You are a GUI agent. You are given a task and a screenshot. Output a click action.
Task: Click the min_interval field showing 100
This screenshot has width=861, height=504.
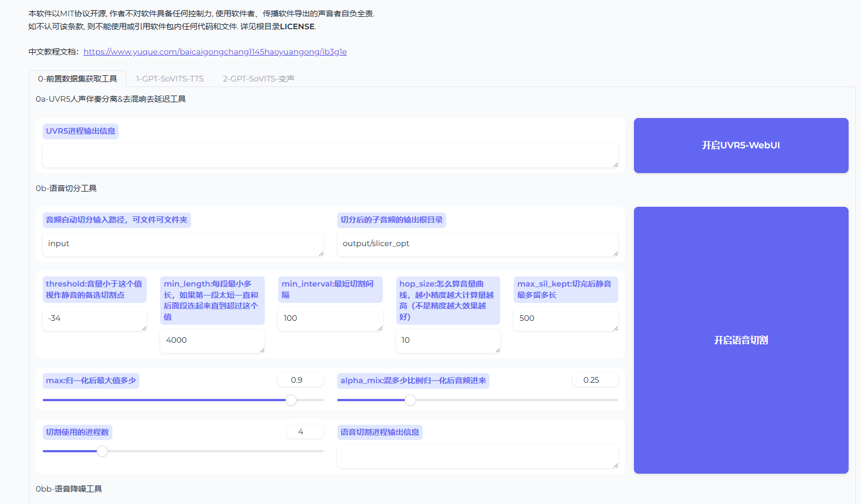pyautogui.click(x=330, y=319)
